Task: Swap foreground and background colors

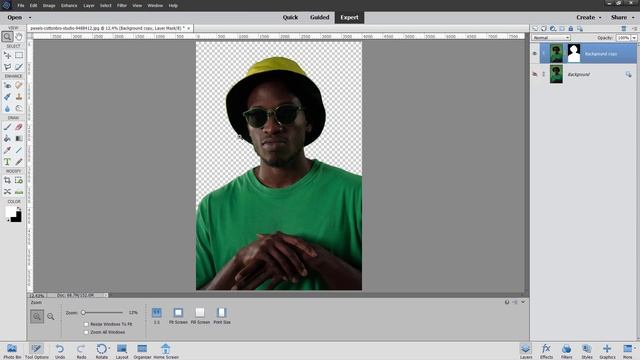Action: click(18, 208)
